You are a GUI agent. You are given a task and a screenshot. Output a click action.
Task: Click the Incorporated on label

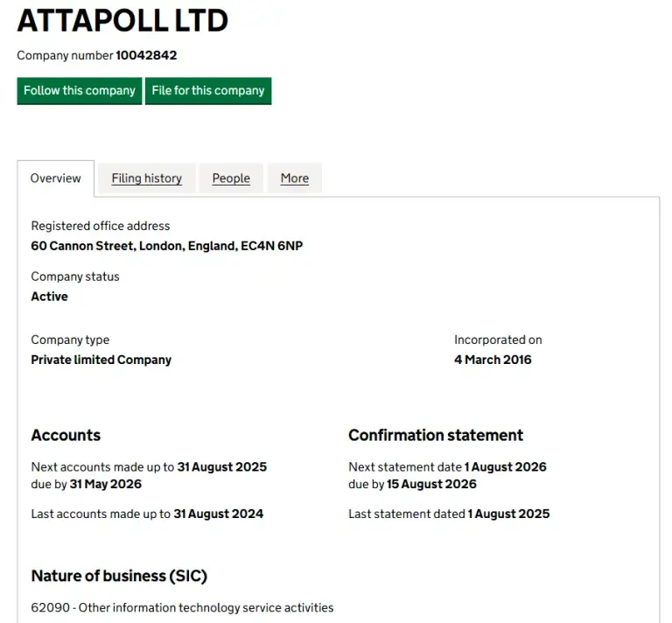[498, 340]
